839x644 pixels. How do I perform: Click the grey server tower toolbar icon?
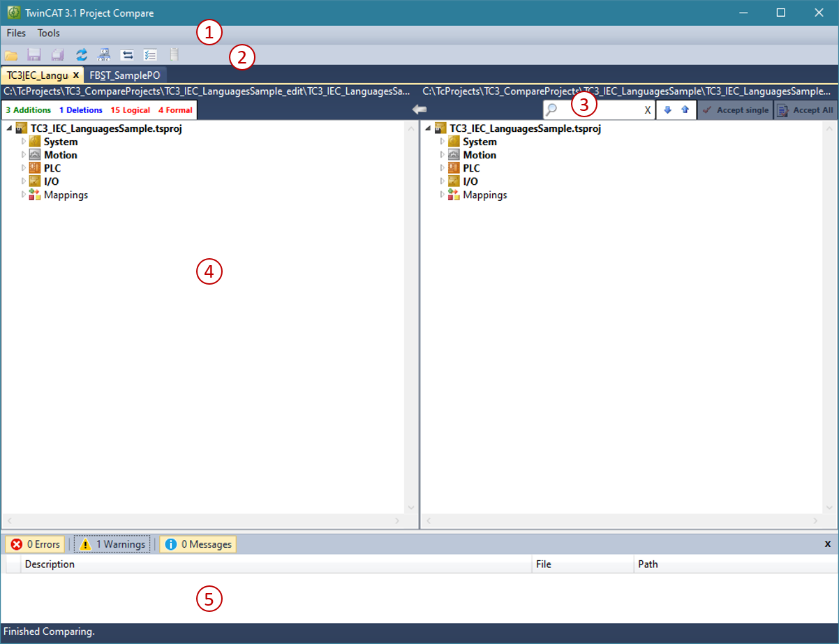(x=175, y=54)
